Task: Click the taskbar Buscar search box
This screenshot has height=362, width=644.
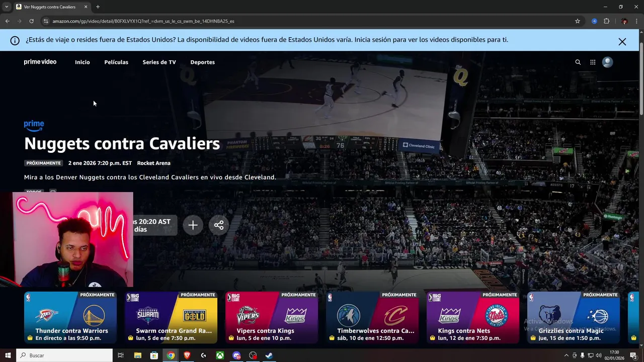Action: [64, 355]
